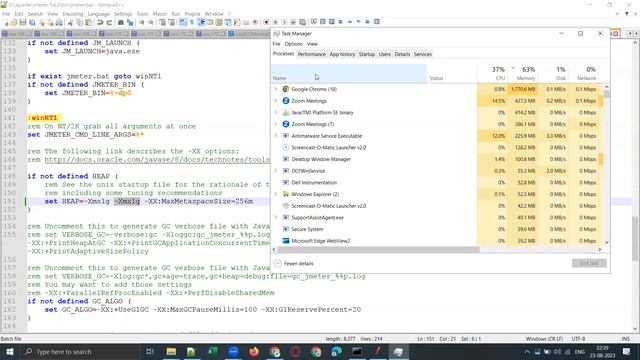Screen dimensions: 640x360
Task: Collapse Task Manager with Fewer details
Action: (294, 264)
